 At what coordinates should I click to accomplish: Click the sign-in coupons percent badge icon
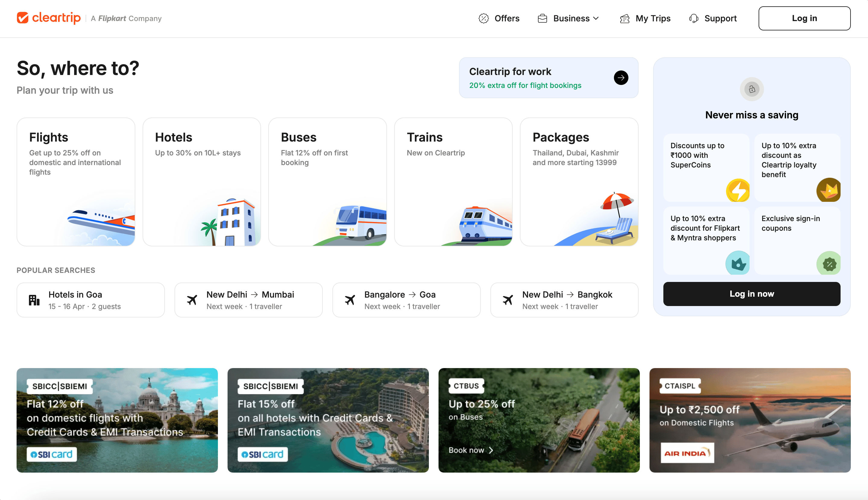coord(829,264)
